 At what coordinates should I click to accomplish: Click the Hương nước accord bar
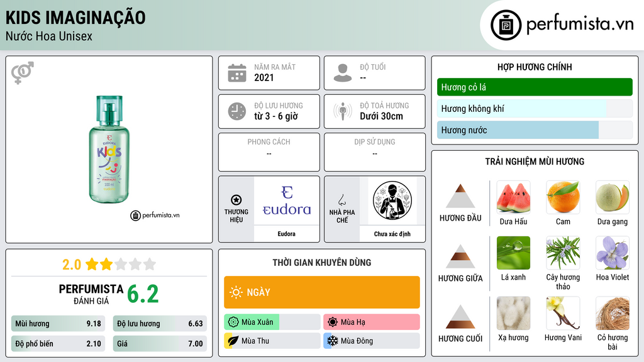click(535, 130)
